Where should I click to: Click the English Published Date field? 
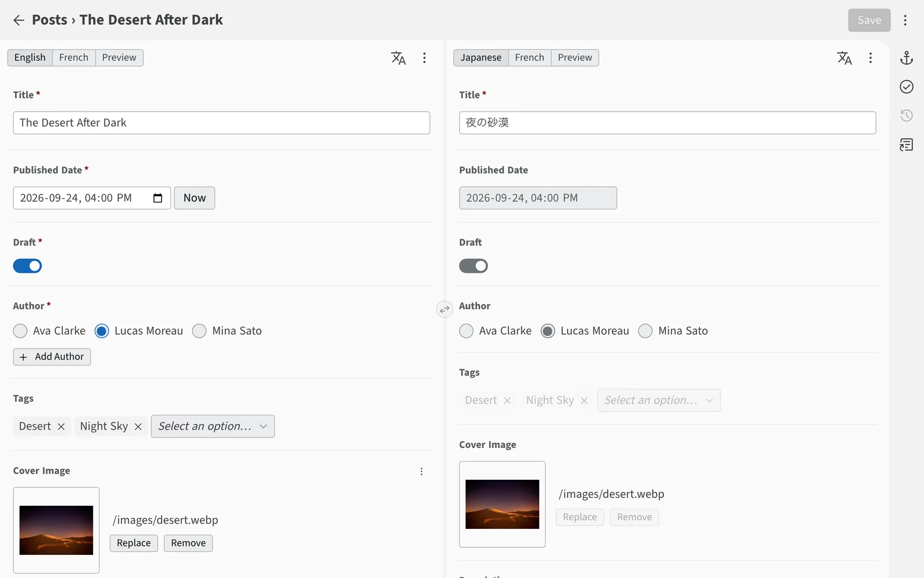(x=92, y=198)
